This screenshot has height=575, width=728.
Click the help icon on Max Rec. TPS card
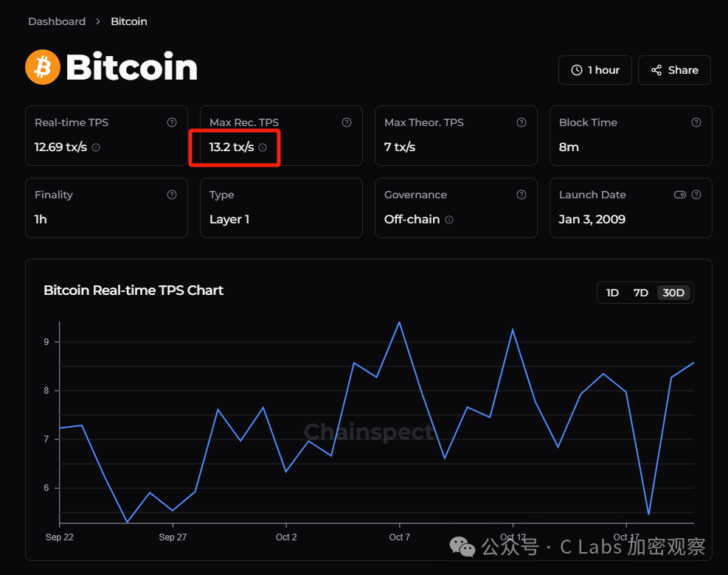tap(347, 122)
